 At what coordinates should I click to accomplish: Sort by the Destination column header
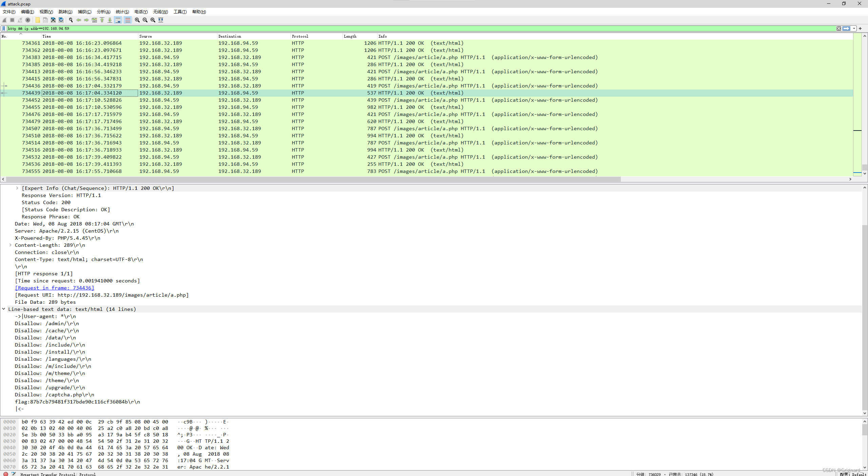pos(254,36)
